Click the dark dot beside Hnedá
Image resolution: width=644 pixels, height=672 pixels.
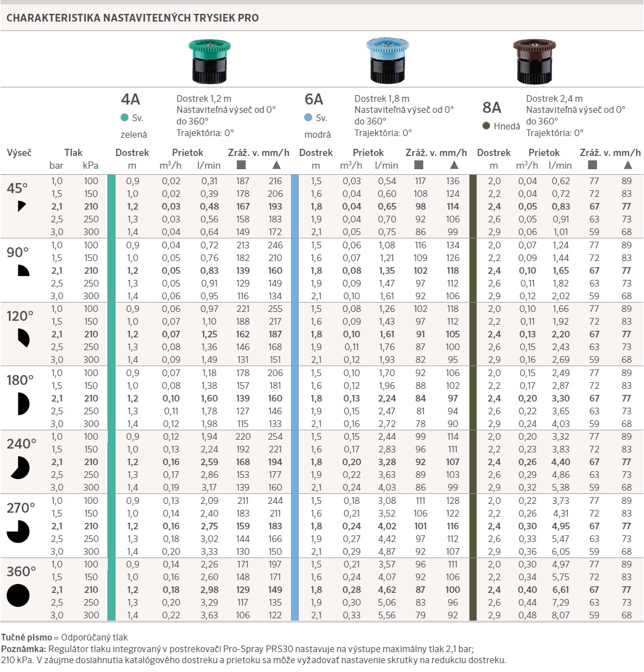[486, 126]
